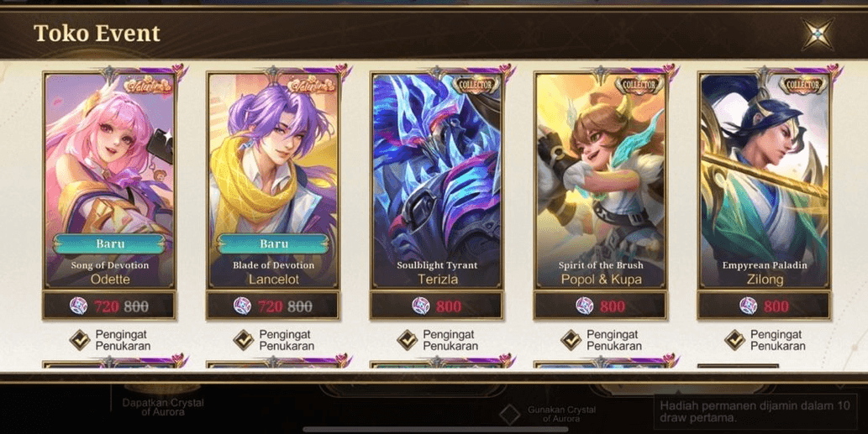Toggle Pengingat Penukaran checkbox under Lancelot

coord(244,340)
